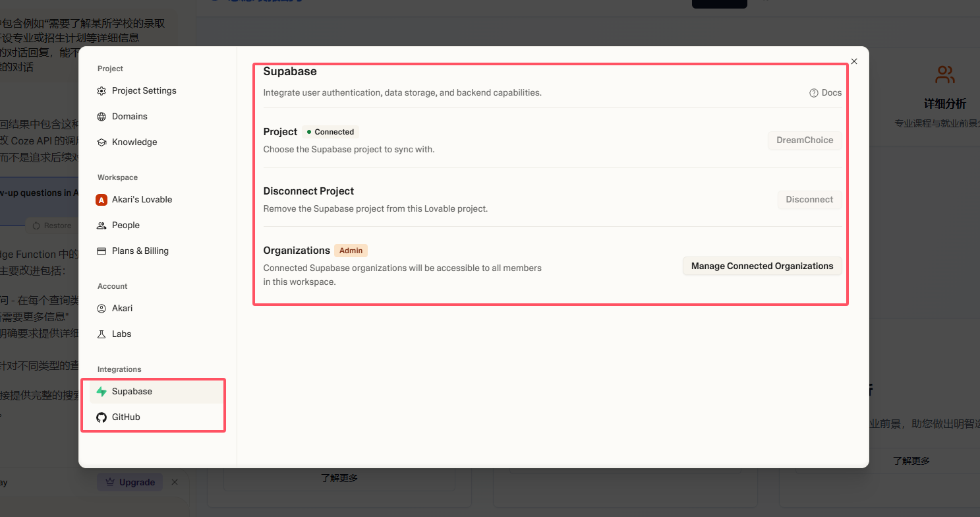Viewport: 980px width, 517px height.
Task: Click Disconnect to remove Supabase project
Action: (x=809, y=200)
